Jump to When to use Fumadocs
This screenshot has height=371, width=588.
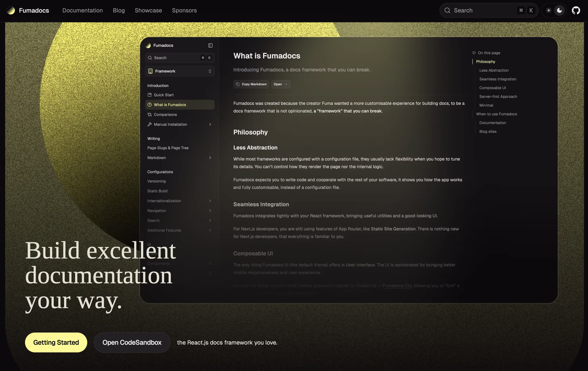pyautogui.click(x=496, y=114)
